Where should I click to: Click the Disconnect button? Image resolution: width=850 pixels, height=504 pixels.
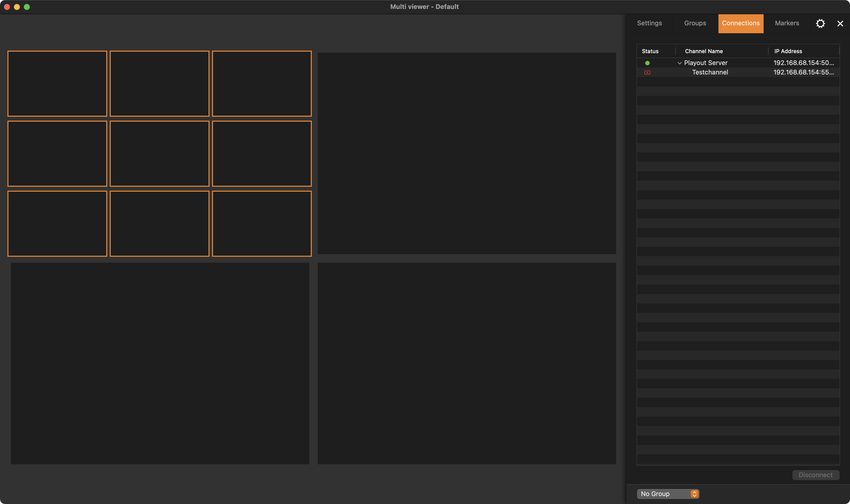815,475
